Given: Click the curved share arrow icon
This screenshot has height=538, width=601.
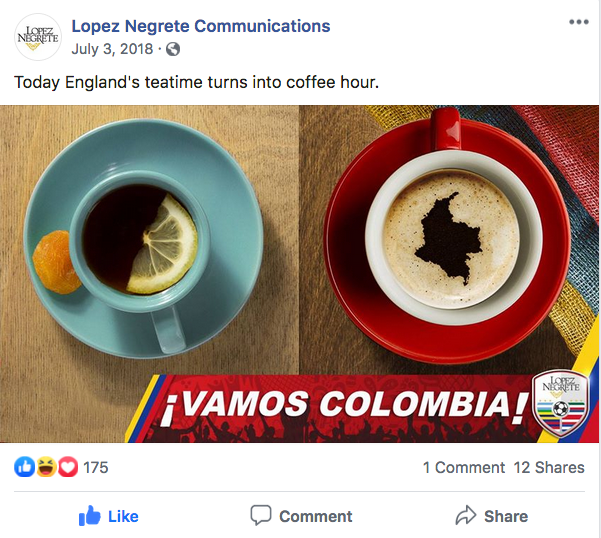Looking at the screenshot, I should click(x=466, y=515).
